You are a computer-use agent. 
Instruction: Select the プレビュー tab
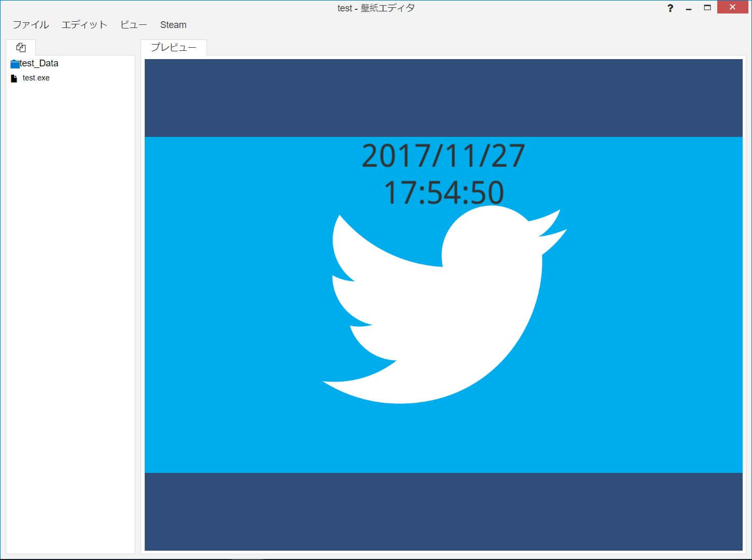pyautogui.click(x=174, y=47)
